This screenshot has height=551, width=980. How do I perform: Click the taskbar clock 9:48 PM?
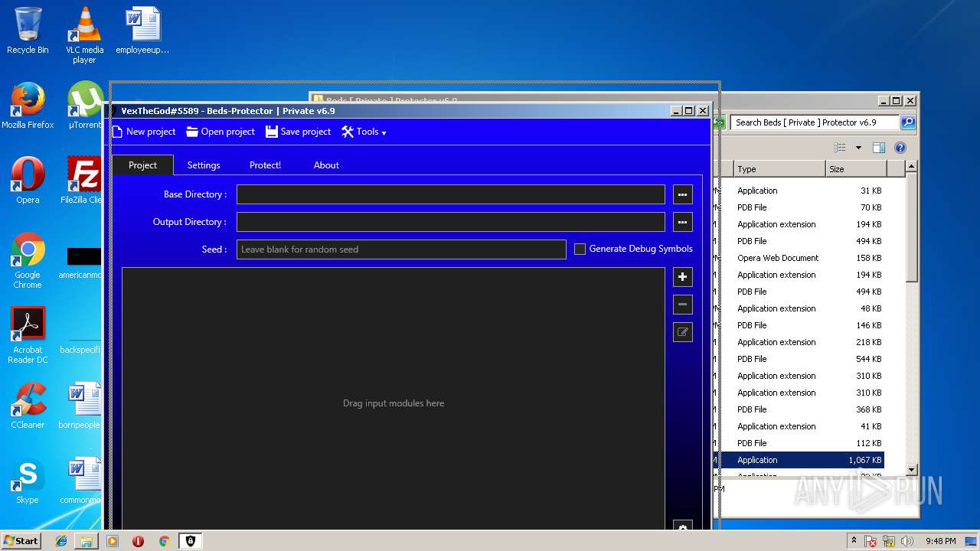point(940,541)
